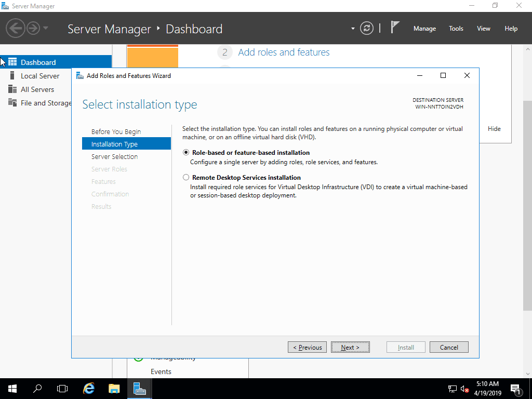Open the navigation history dropdown arrow
The width and height of the screenshot is (532, 399).
[x=46, y=28]
